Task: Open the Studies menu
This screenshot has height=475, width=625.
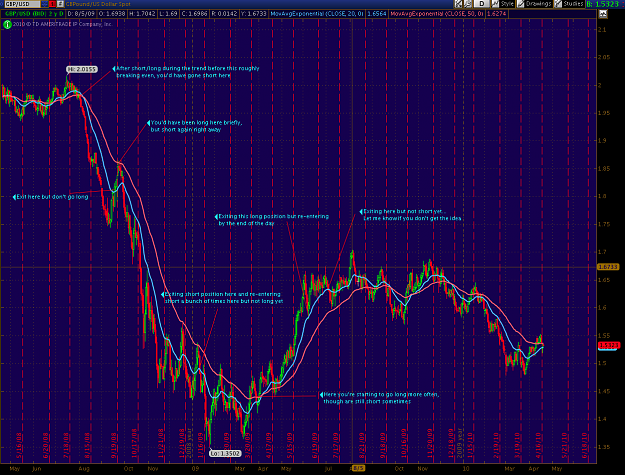Action: (x=570, y=4)
